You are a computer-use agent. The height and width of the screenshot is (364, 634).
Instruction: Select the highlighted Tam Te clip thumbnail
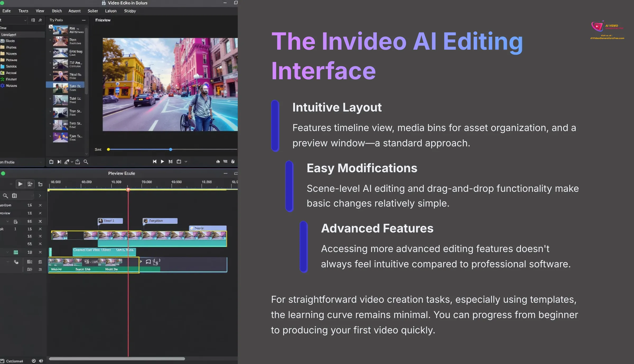[x=60, y=88]
